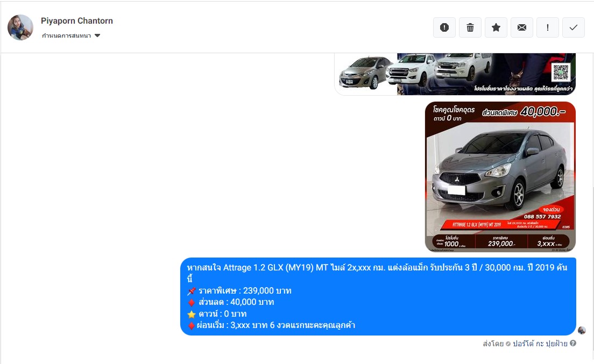This screenshot has width=594, height=364.
Task: Click the ส่งโดย sender label text
Action: pos(493,344)
